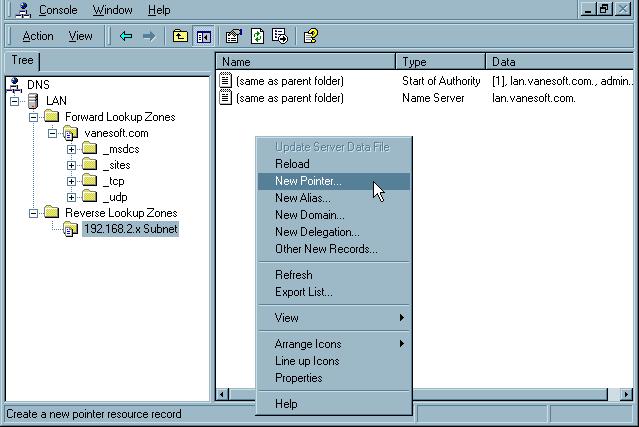Choose New Pointer from context menu
This screenshot has height=427, width=639.
[308, 181]
